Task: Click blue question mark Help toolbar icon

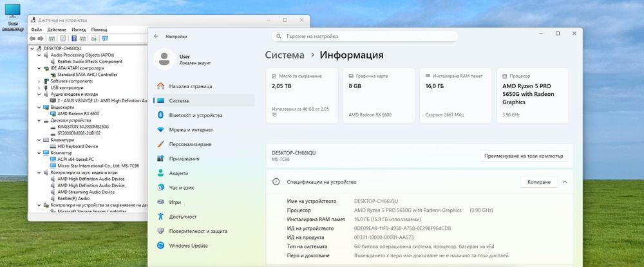Action: [x=74, y=39]
